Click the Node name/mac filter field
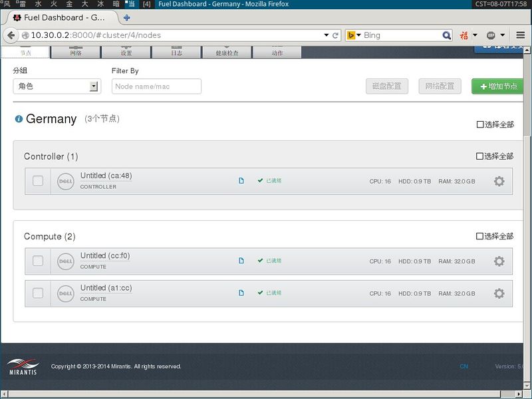 (156, 86)
